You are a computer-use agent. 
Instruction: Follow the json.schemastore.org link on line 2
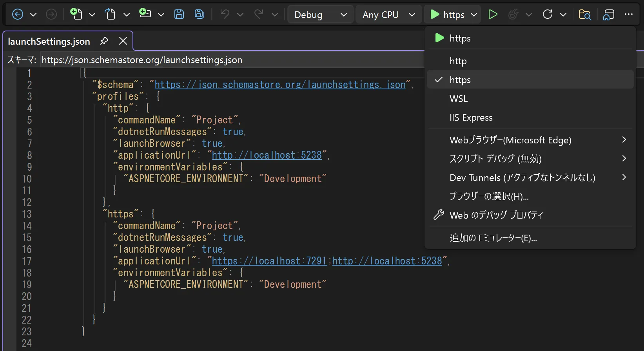coord(280,85)
